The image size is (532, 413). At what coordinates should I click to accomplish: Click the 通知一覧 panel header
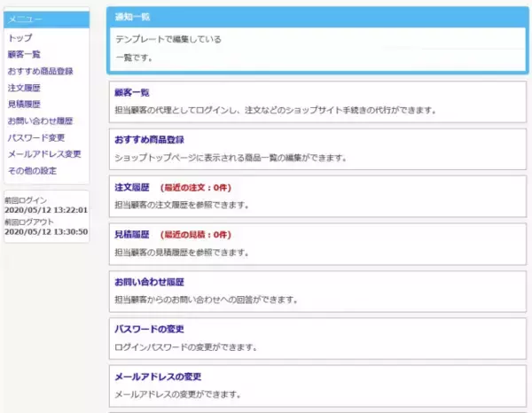(132, 17)
